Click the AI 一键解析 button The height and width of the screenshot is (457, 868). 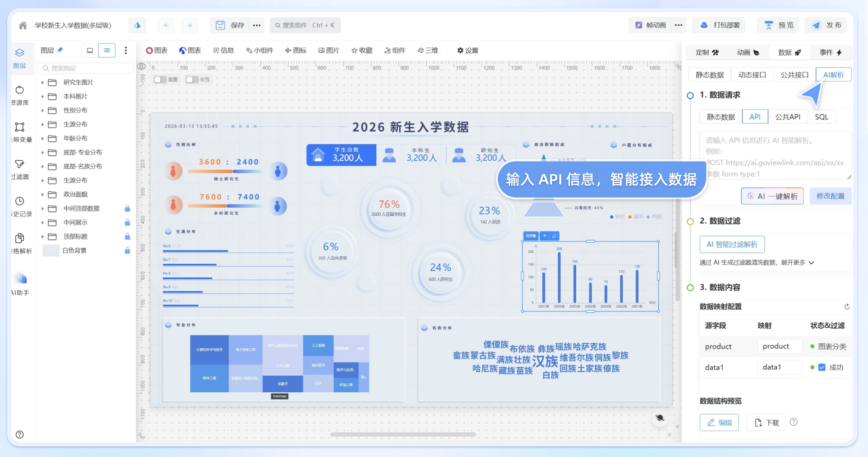coord(772,196)
